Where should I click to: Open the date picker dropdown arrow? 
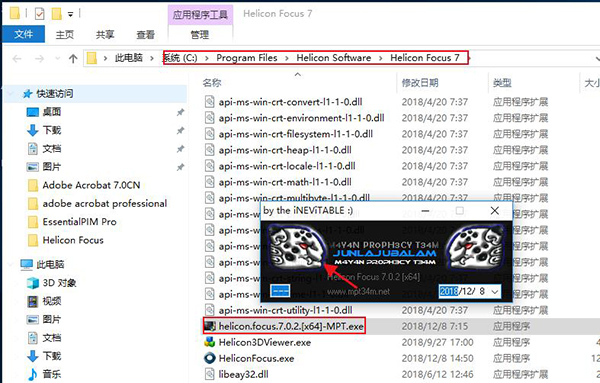(x=495, y=292)
